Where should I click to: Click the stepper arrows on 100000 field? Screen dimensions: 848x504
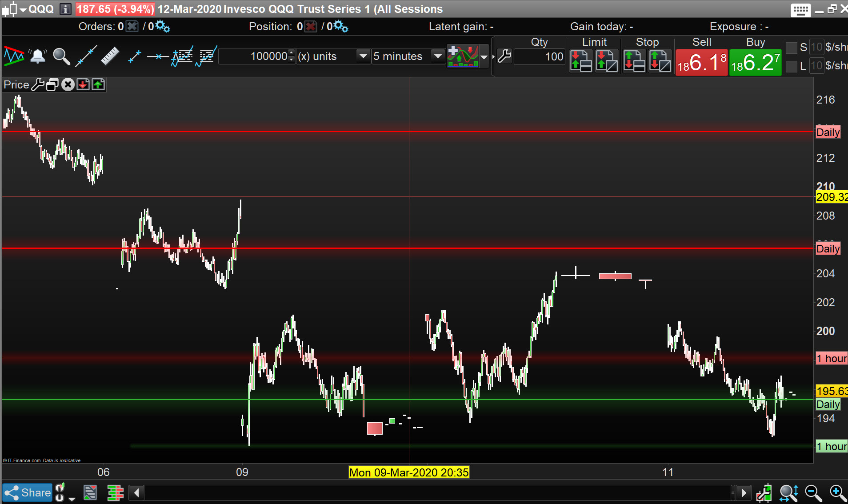(292, 56)
